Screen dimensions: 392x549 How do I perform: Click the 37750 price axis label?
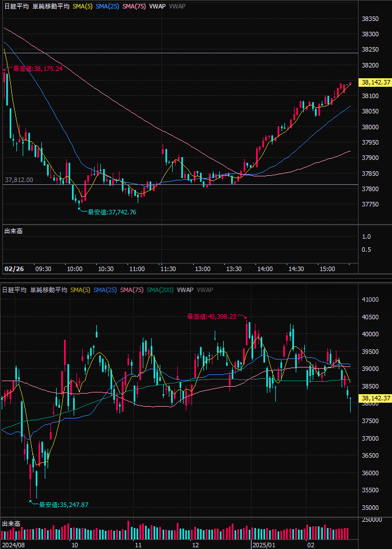tap(370, 205)
